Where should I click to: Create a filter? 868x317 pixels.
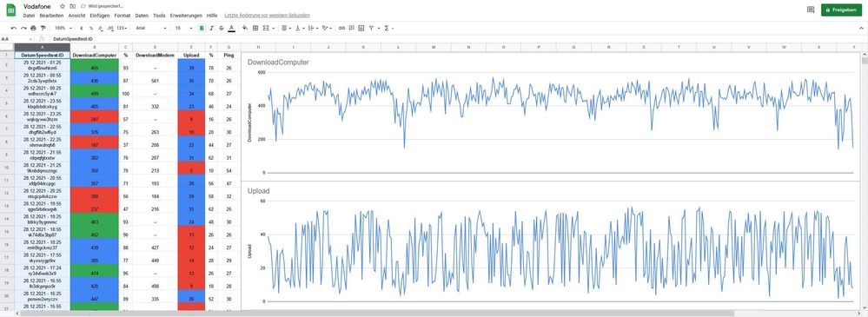[373, 28]
